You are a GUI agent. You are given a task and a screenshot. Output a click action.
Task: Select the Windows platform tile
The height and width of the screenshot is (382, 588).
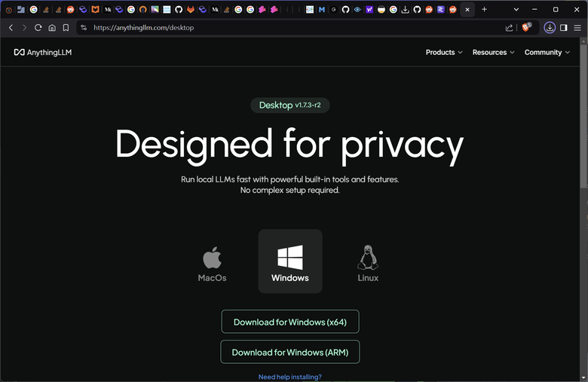tap(290, 261)
